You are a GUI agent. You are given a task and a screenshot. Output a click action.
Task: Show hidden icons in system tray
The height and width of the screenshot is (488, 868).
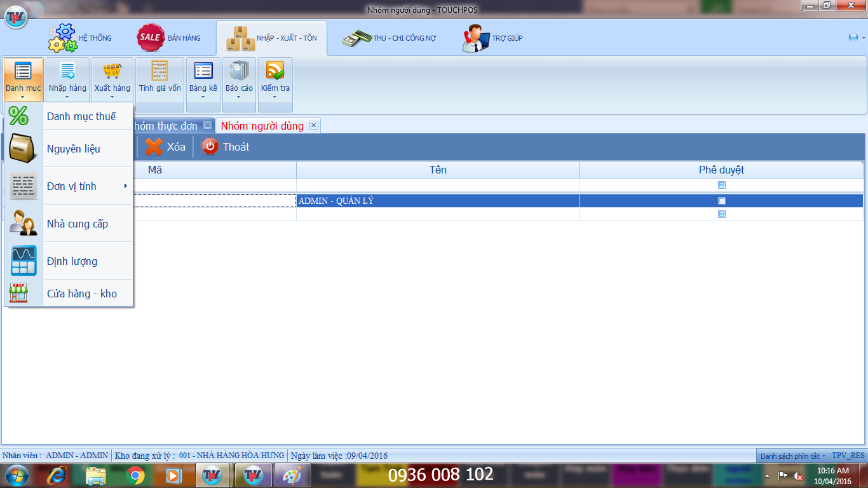point(768,475)
